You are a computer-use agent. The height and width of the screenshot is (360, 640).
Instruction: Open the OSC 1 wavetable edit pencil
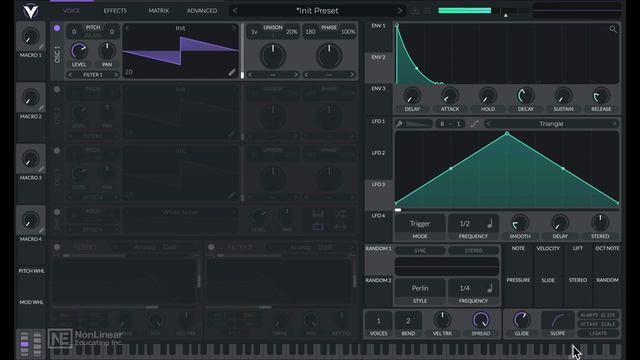coord(231,72)
